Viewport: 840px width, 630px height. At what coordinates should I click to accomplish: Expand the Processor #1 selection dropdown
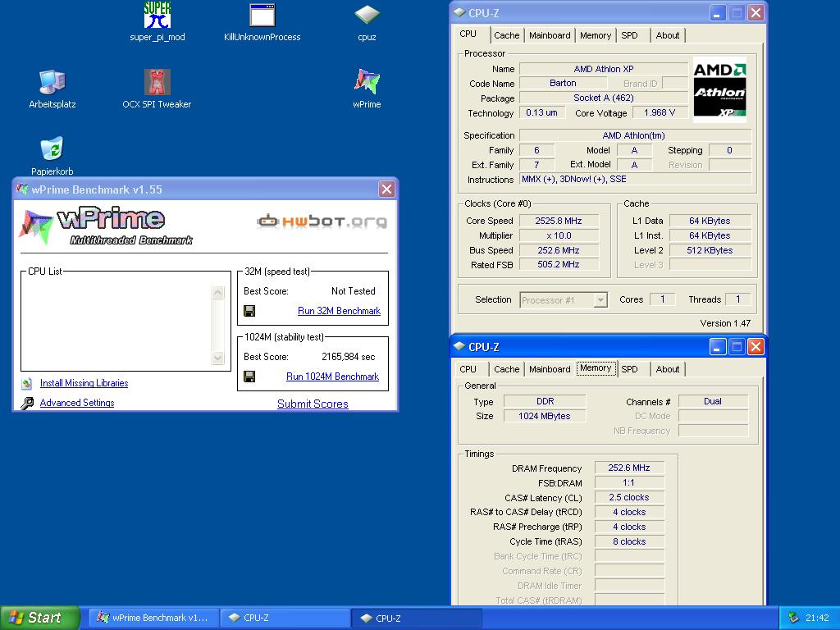click(x=601, y=300)
